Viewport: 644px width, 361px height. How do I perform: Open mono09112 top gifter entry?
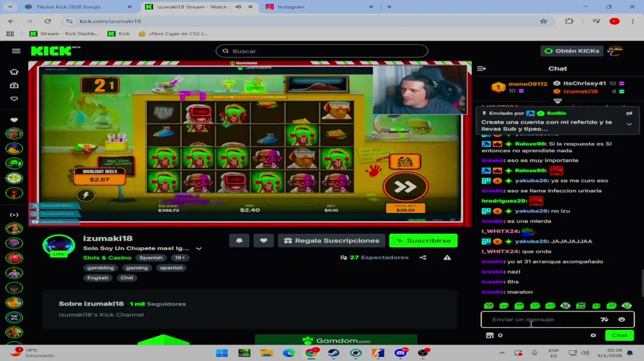point(520,87)
